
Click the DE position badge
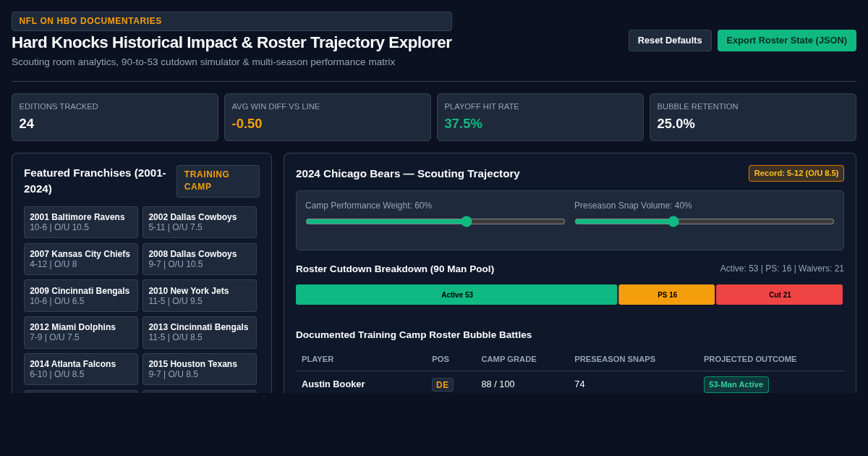pyautogui.click(x=443, y=385)
